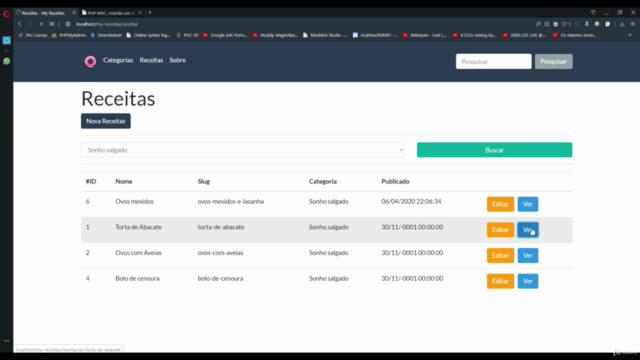Edit the Bolo de cenoura recipe

[x=500, y=281]
